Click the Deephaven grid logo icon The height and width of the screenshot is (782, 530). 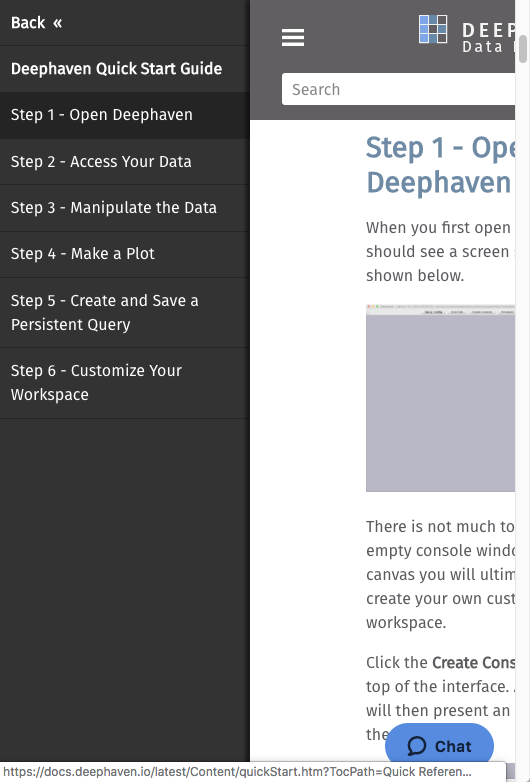pos(432,29)
